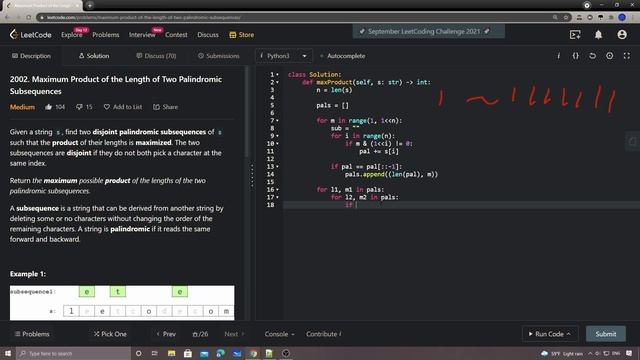The height and width of the screenshot is (360, 640).
Task: Open the Store nav item
Action: pos(242,35)
